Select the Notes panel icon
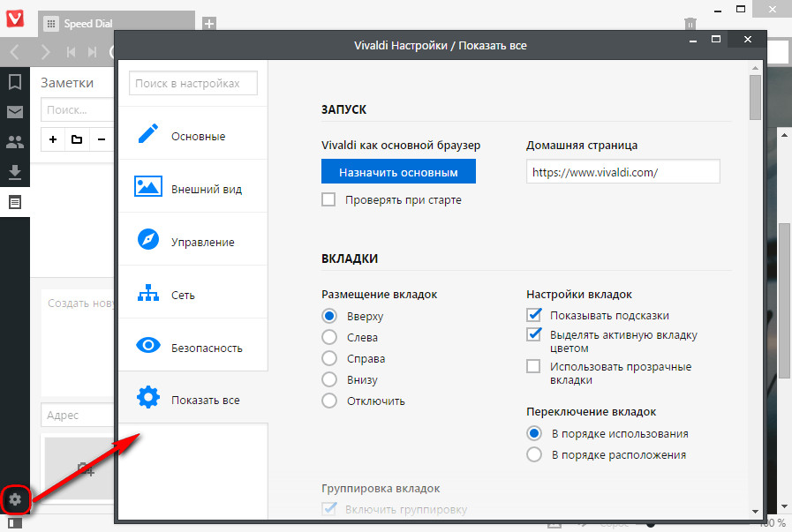The image size is (792, 532). click(x=15, y=202)
